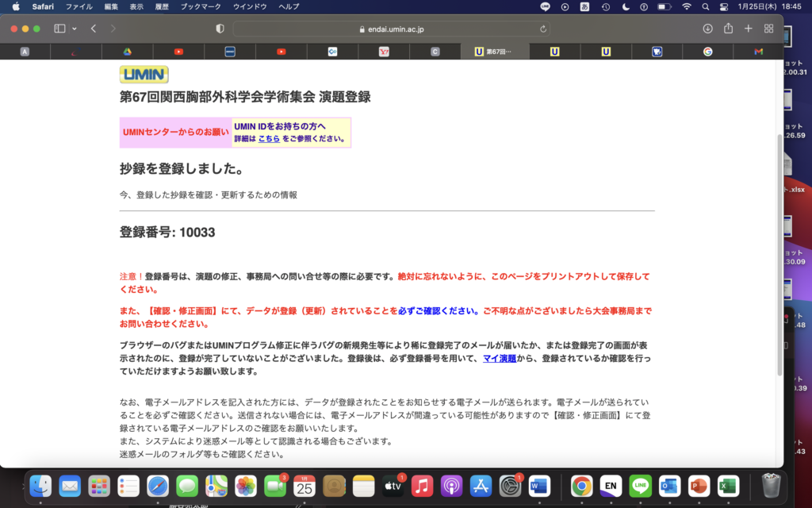Open the chevron dropdown beside the sidebar icon
This screenshot has height=508, width=812.
72,27
